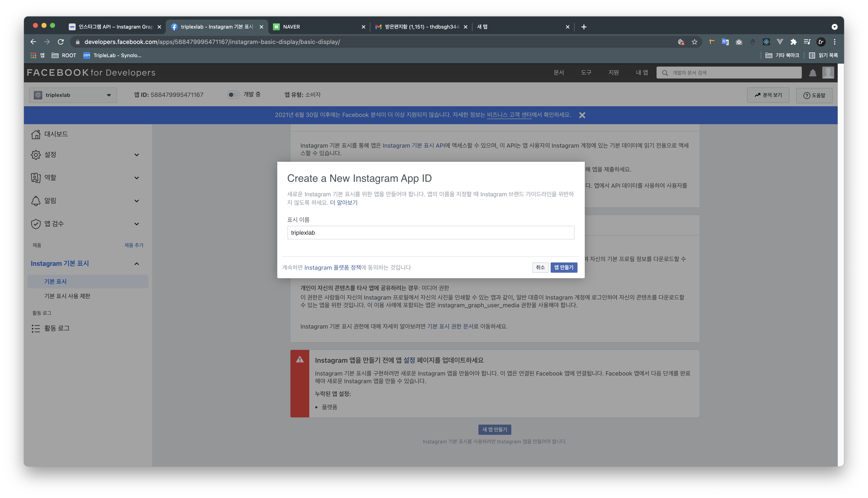Screen dimensions: 868x498
Task: Dismiss blue banner with X icon
Action: click(x=582, y=115)
